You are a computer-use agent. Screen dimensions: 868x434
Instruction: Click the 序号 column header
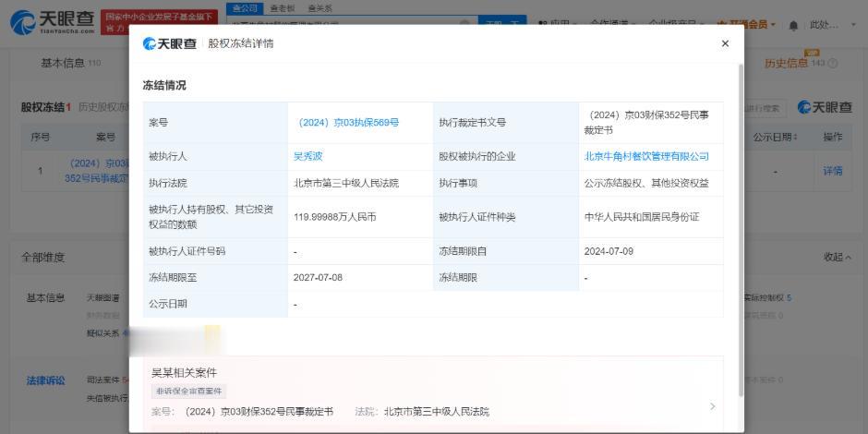click(x=40, y=137)
